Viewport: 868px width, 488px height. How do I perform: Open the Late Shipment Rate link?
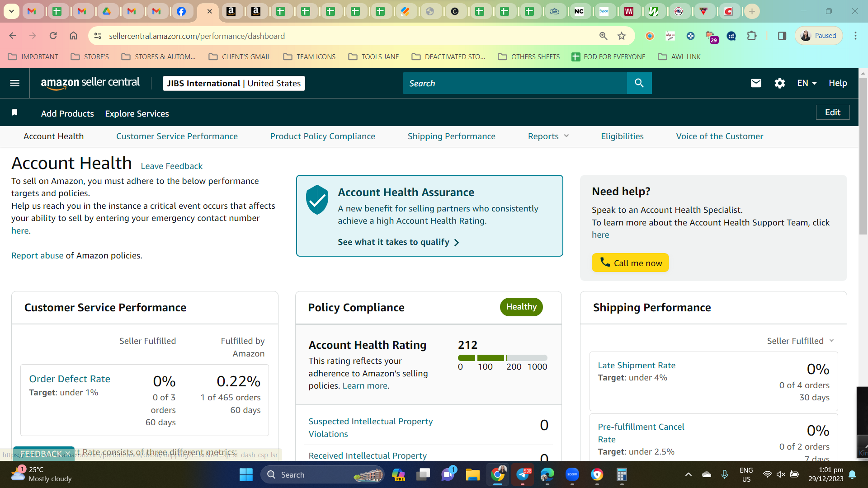click(637, 365)
